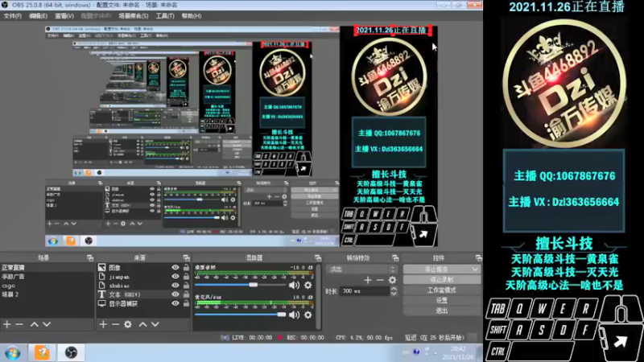Click the blue help icon in system tray
This screenshot has width=644, height=362.
pos(416,352)
